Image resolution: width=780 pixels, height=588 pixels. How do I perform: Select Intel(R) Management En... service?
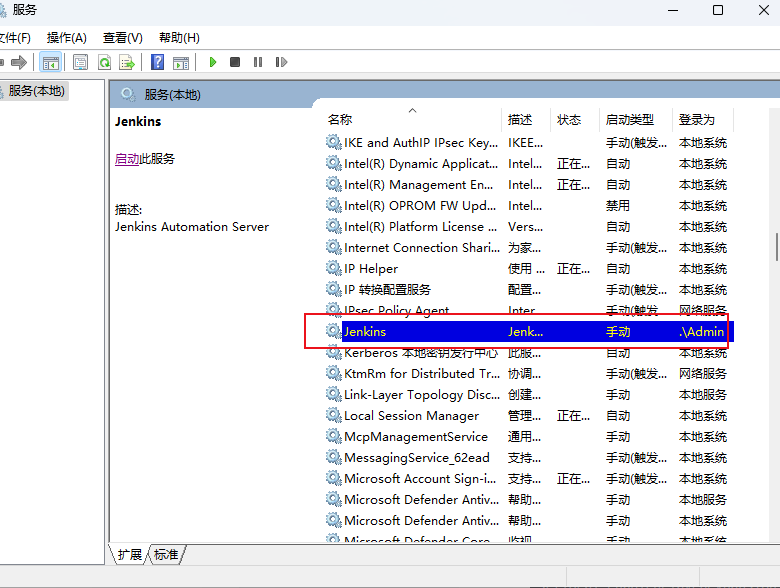coord(418,185)
